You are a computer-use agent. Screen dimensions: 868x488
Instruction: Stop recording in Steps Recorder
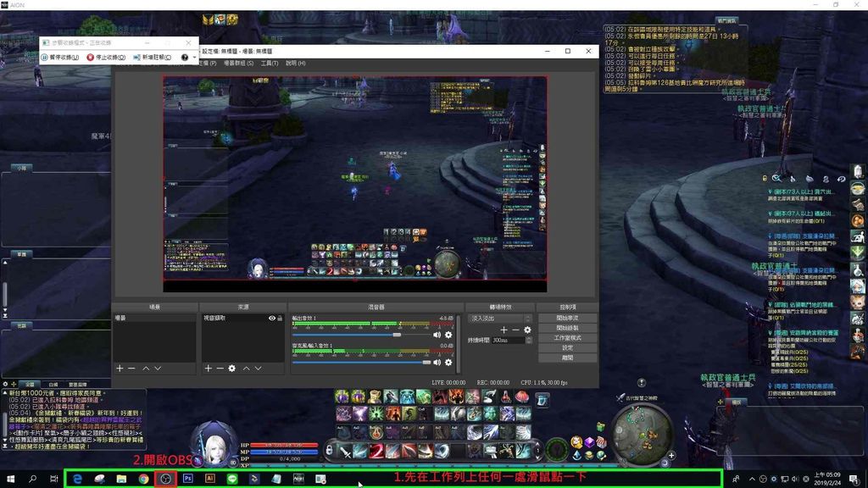[106, 57]
